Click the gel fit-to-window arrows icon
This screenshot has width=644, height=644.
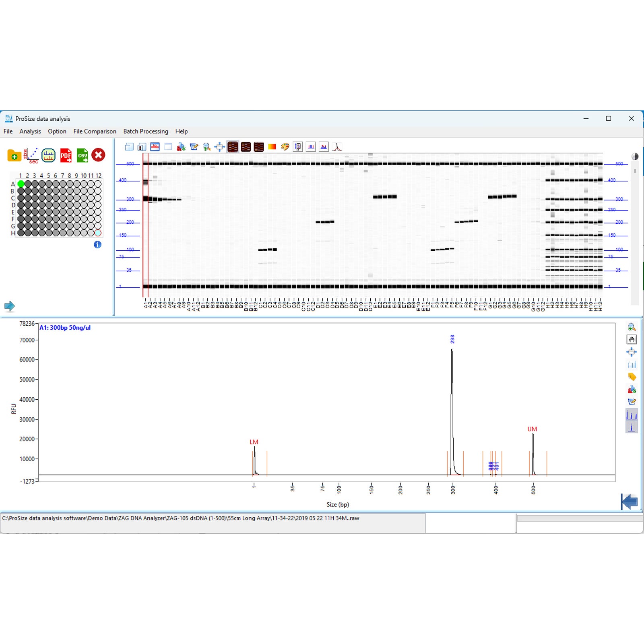tap(220, 147)
